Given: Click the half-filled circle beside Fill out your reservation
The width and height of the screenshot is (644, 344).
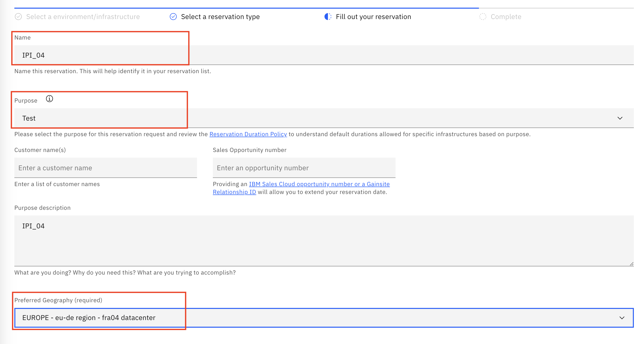Looking at the screenshot, I should [328, 17].
